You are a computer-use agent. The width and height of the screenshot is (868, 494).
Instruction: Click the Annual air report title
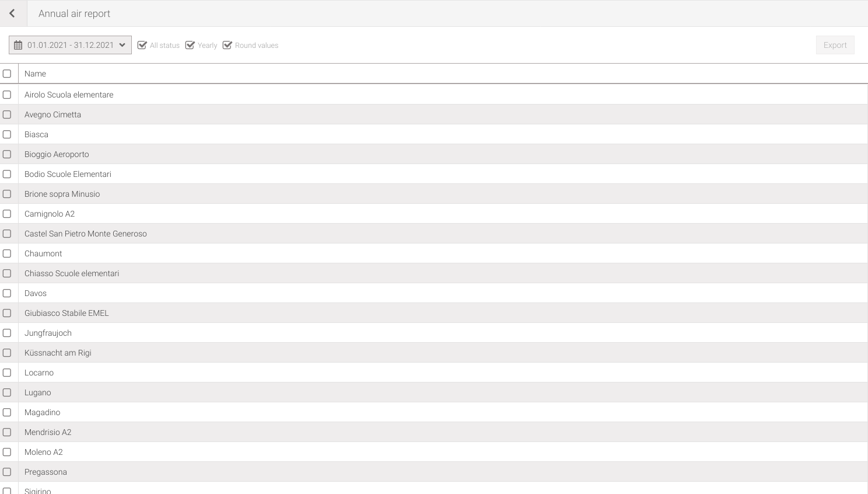[74, 13]
